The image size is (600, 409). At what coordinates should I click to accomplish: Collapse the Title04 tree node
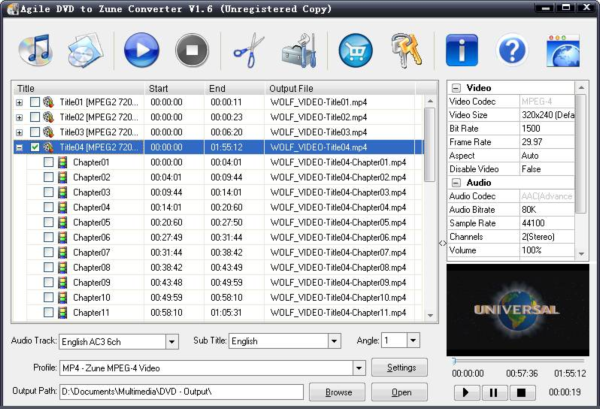tap(20, 147)
